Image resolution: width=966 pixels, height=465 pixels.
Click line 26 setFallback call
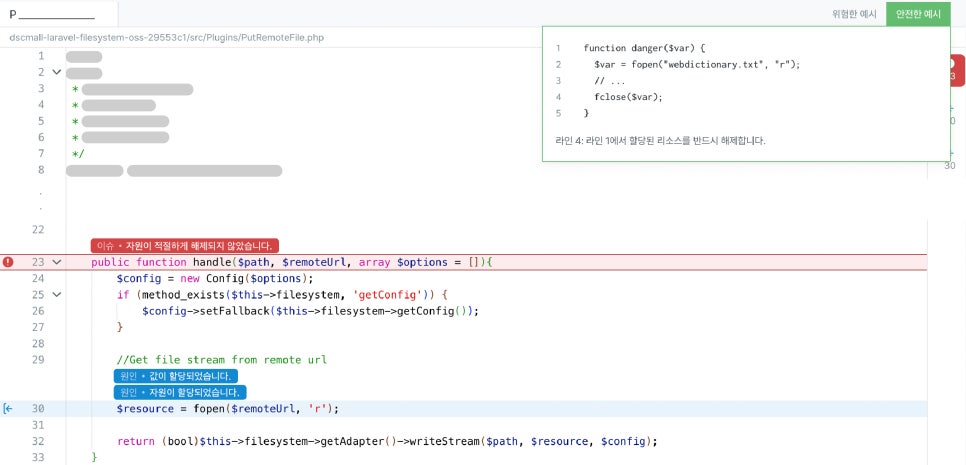click(310, 311)
